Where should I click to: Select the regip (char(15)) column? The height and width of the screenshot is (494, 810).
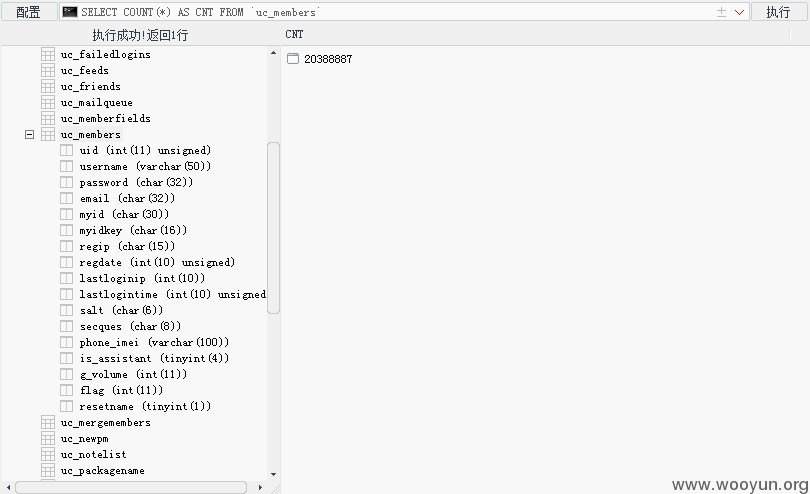(x=127, y=246)
